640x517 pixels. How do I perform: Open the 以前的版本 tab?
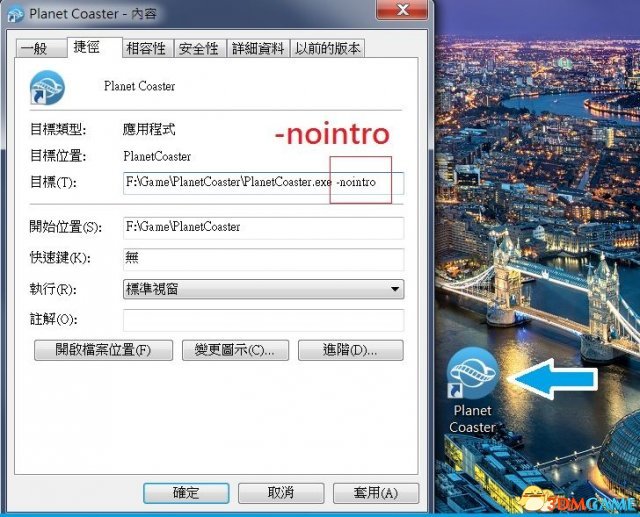click(327, 49)
